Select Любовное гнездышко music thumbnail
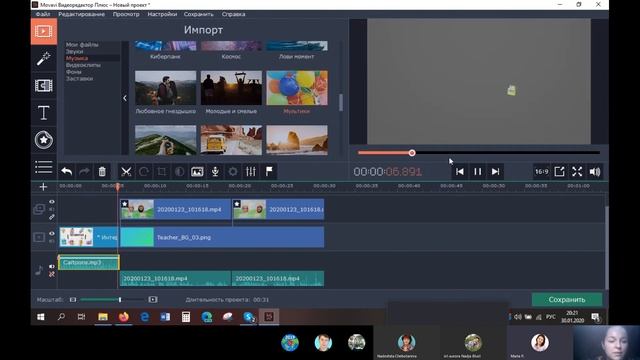The height and width of the screenshot is (360, 640). (x=166, y=88)
